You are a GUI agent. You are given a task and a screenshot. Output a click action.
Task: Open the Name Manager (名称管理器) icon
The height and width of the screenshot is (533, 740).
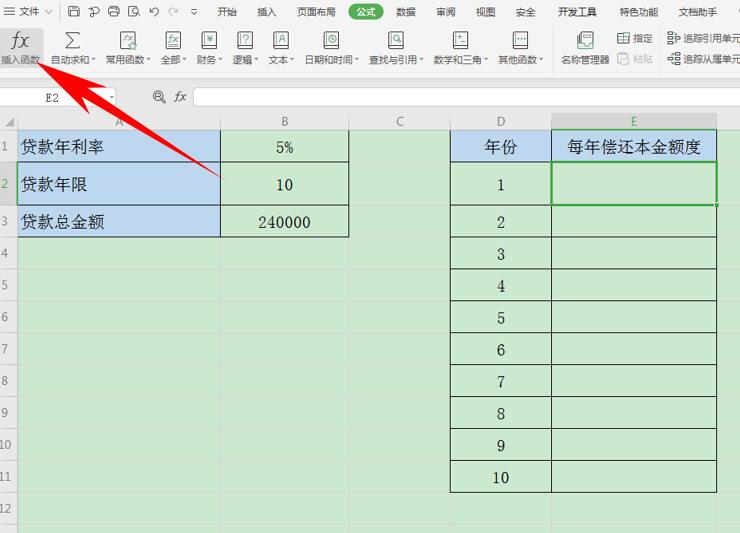[x=585, y=41]
